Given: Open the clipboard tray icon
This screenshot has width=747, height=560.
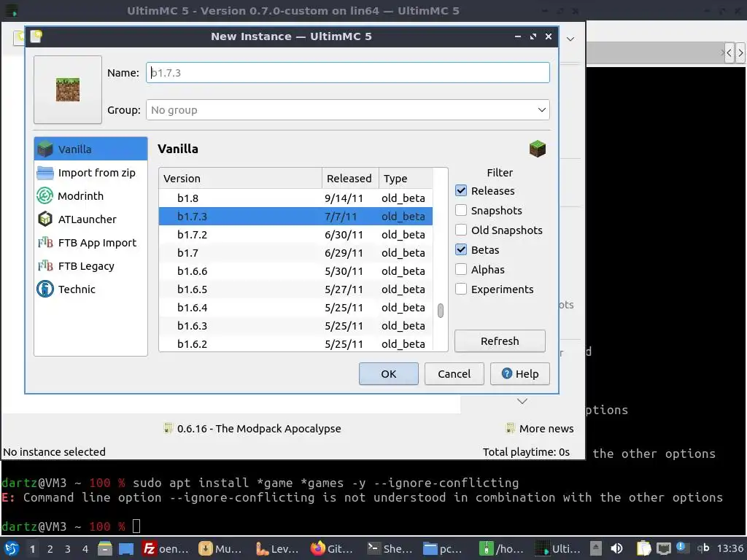Looking at the screenshot, I should point(643,548).
